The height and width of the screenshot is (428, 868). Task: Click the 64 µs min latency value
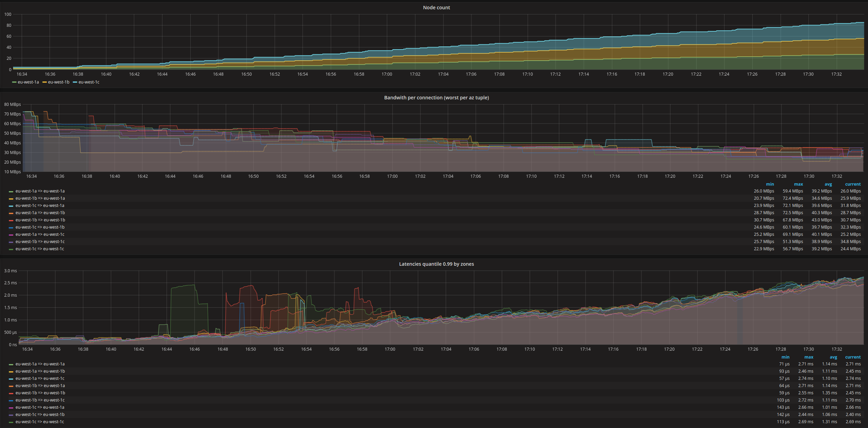[784, 386]
